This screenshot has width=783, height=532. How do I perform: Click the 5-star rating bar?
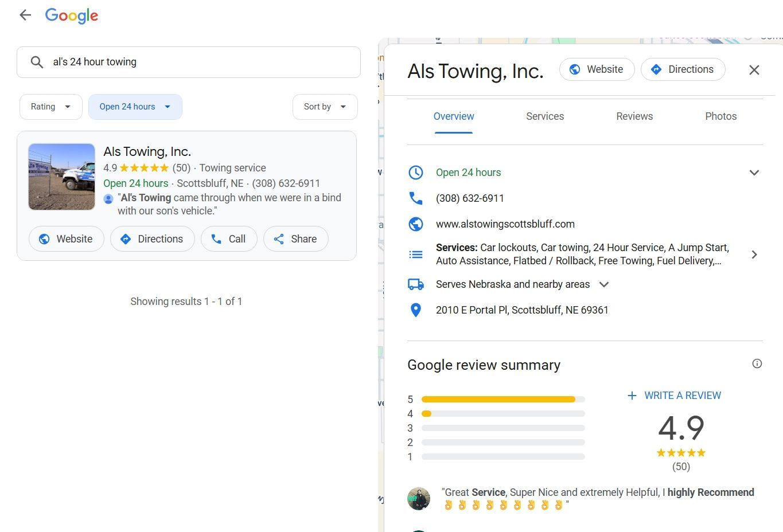pyautogui.click(x=503, y=399)
